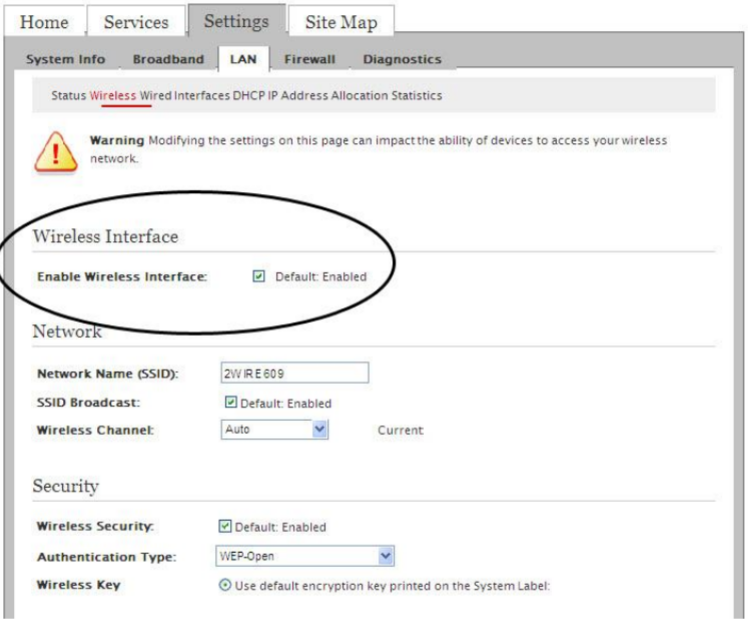Toggle the SSID Broadcast checkbox
Screen dimensions: 748x627
tap(230, 402)
